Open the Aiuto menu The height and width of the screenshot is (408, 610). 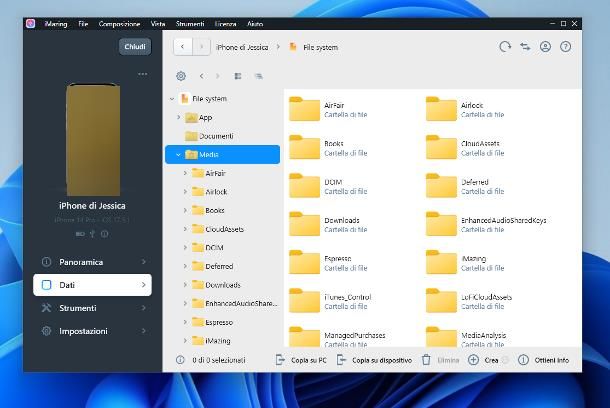click(255, 24)
